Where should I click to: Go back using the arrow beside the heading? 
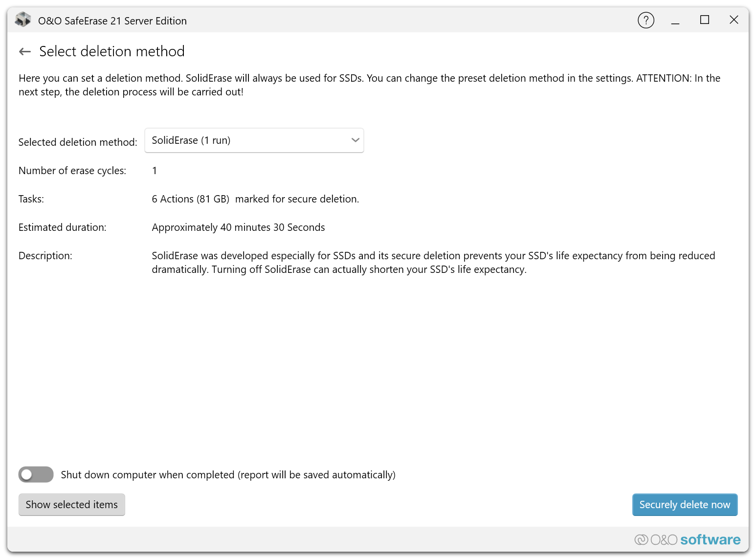coord(25,51)
